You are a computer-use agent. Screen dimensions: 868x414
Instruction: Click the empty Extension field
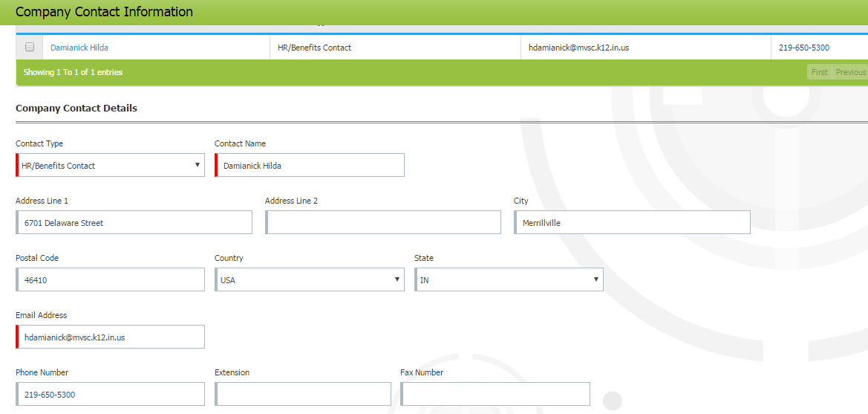303,394
